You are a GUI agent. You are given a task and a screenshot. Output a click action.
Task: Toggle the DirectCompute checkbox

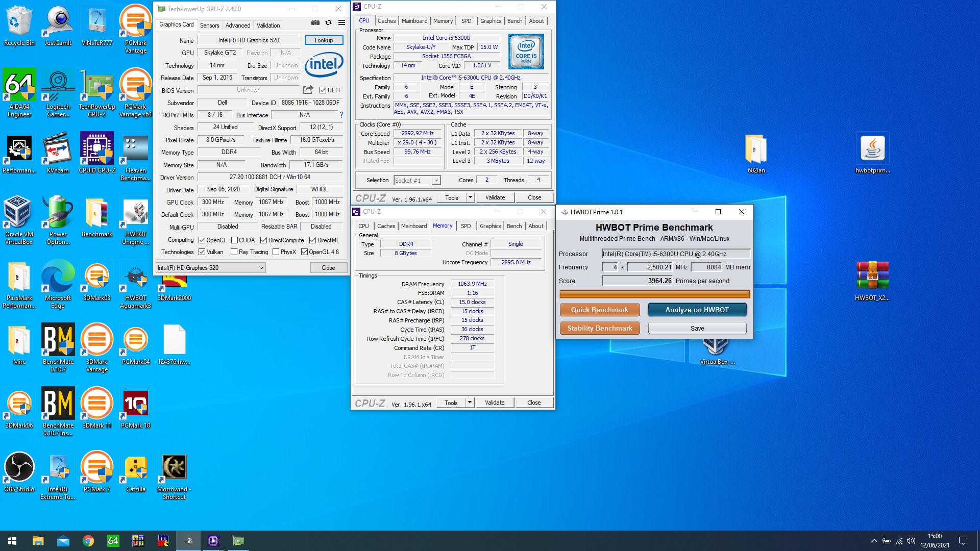point(263,240)
